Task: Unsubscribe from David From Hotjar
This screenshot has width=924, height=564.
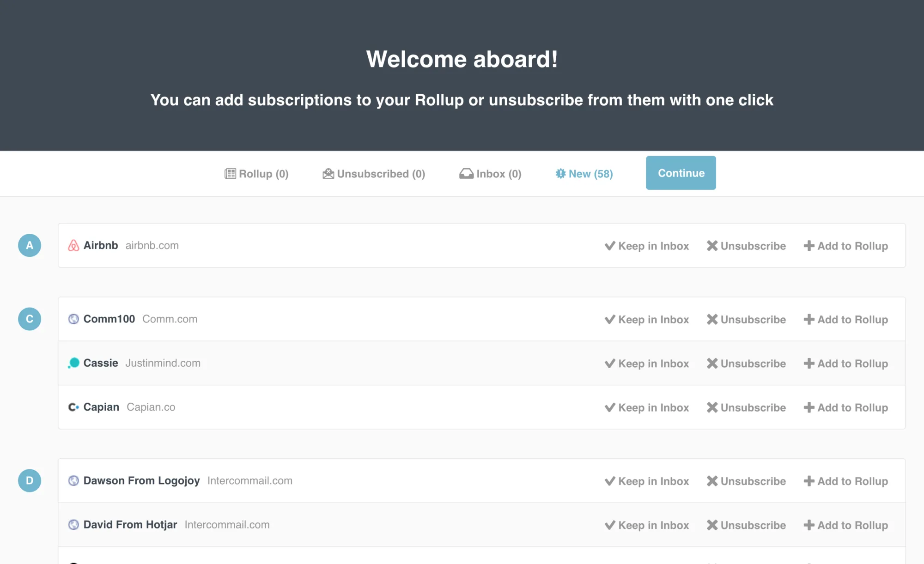Action: point(746,525)
